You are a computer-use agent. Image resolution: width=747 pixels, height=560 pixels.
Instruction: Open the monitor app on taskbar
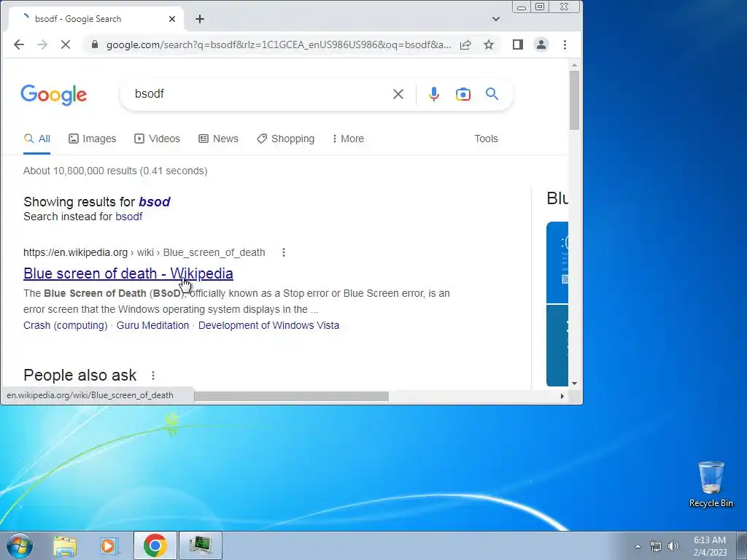[200, 545]
